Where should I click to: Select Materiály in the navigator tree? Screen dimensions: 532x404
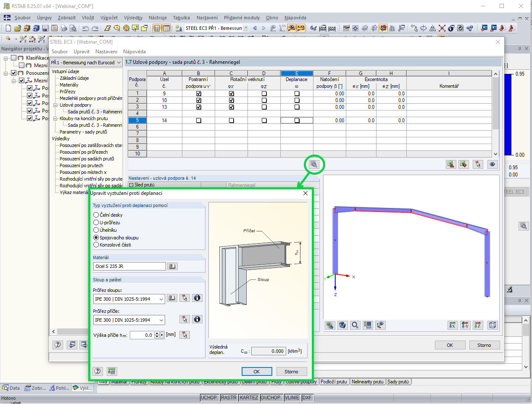coord(69,85)
